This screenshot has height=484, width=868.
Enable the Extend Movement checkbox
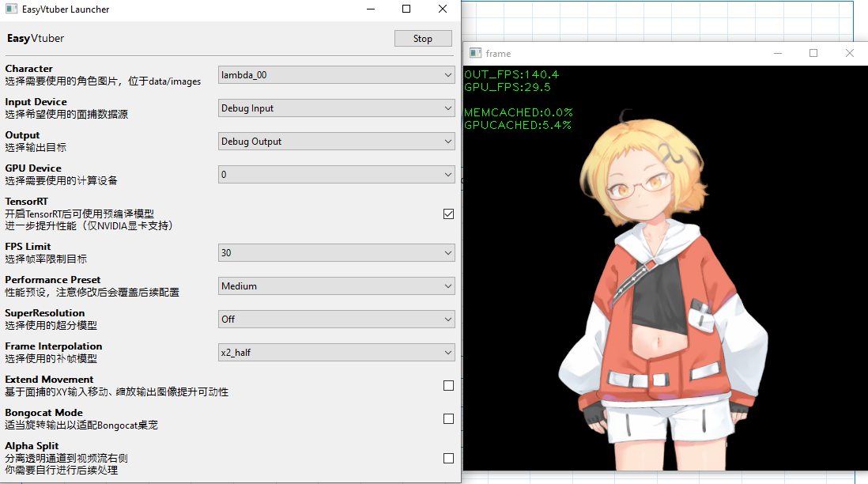[x=448, y=385]
